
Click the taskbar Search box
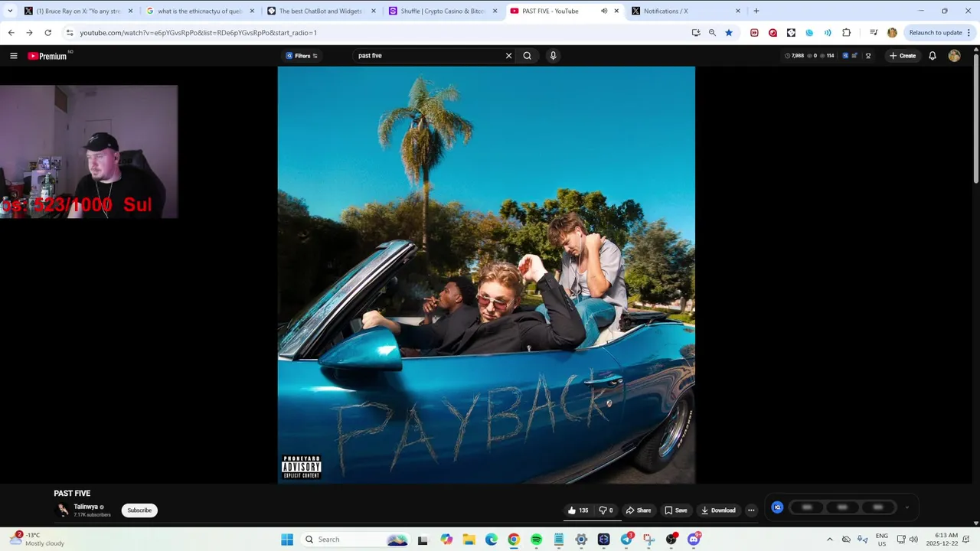pos(355,540)
